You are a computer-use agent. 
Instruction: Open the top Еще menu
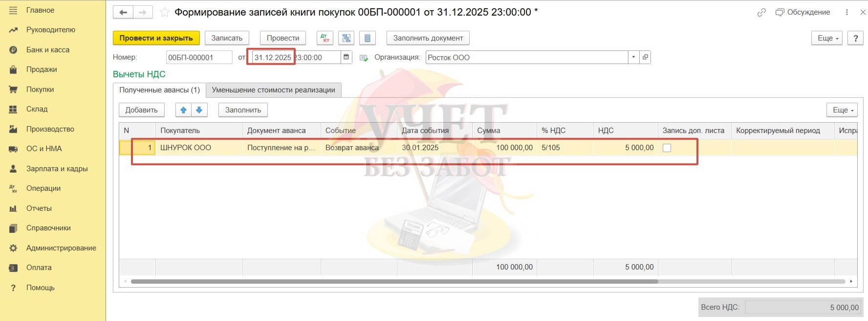827,38
